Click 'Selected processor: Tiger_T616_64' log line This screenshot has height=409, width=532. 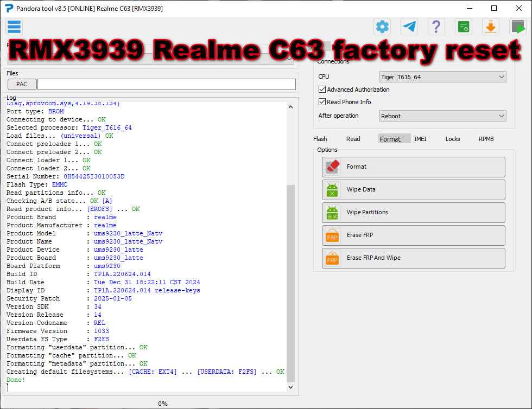[x=69, y=127]
